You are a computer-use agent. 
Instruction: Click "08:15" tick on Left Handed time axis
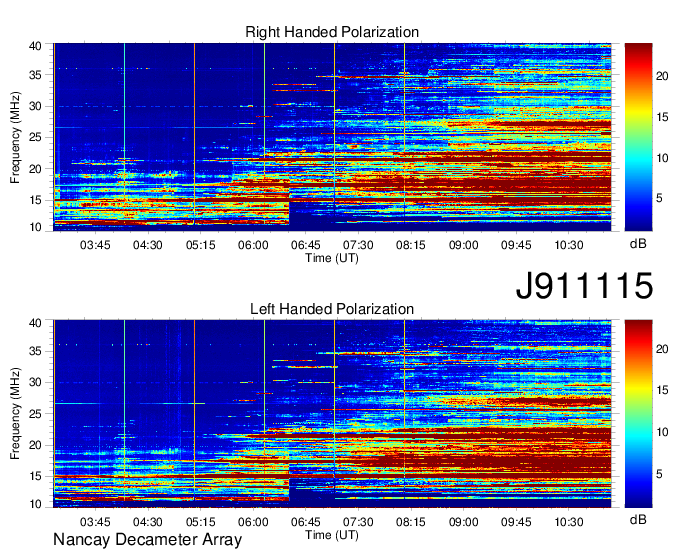coord(411,522)
